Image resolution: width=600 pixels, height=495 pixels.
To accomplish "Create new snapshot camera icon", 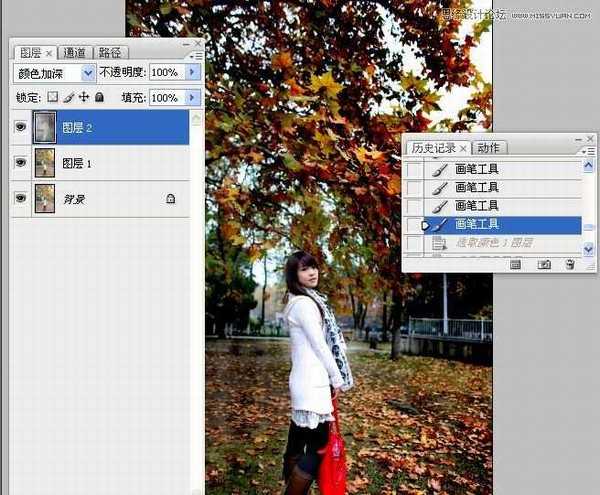I will coord(544,264).
